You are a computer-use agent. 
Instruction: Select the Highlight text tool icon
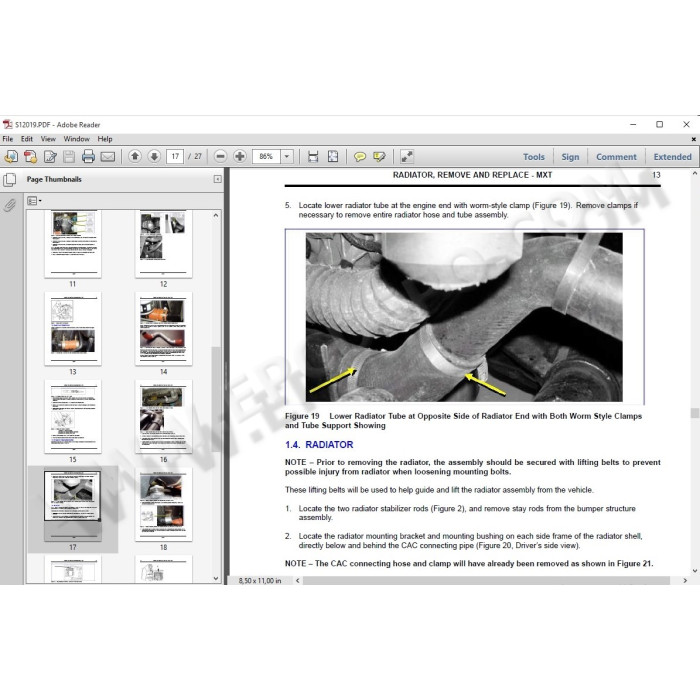pos(379,157)
